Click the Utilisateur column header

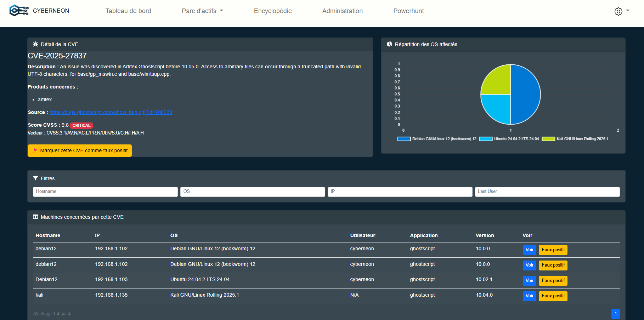pyautogui.click(x=362, y=235)
